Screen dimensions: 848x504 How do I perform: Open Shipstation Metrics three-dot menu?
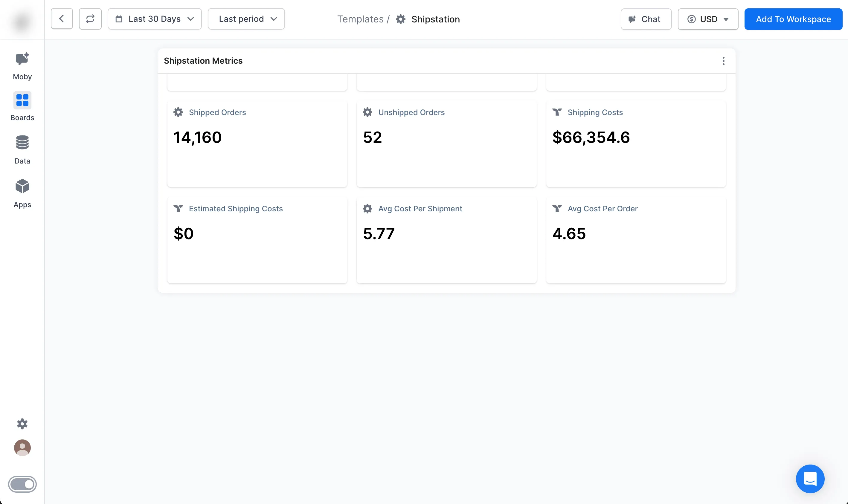[x=723, y=61]
